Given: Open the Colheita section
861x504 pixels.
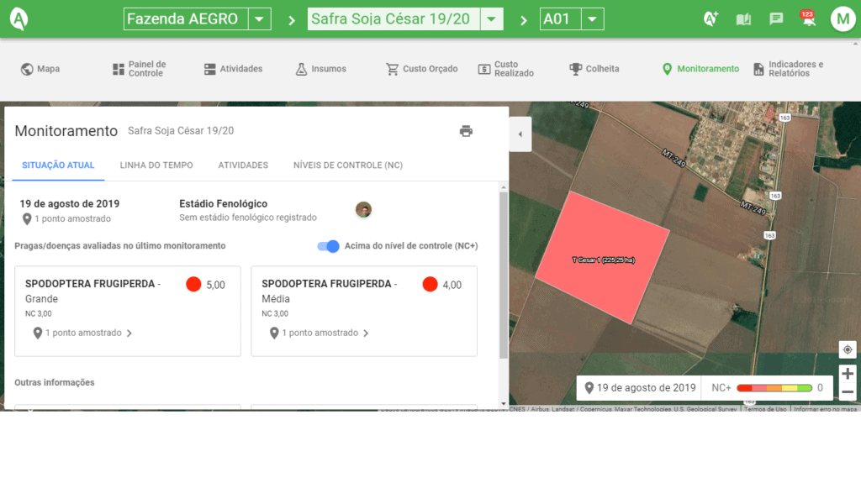Looking at the screenshot, I should click(x=594, y=69).
